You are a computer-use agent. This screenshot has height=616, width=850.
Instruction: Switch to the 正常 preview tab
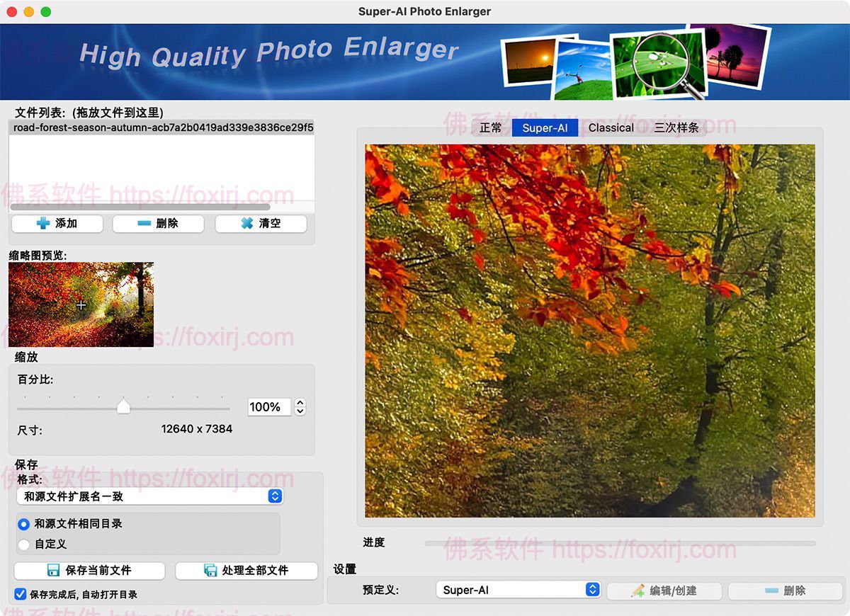(492, 127)
